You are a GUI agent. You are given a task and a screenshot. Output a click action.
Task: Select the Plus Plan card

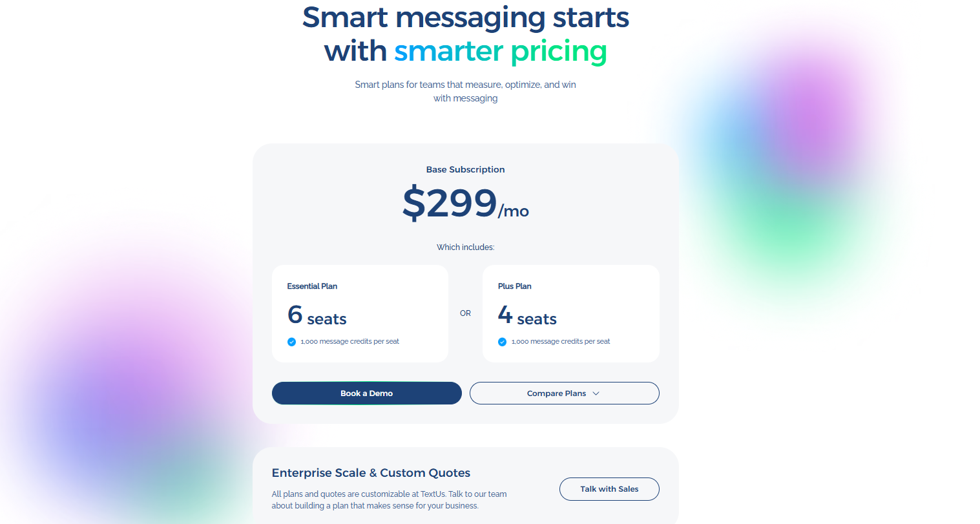pyautogui.click(x=570, y=313)
